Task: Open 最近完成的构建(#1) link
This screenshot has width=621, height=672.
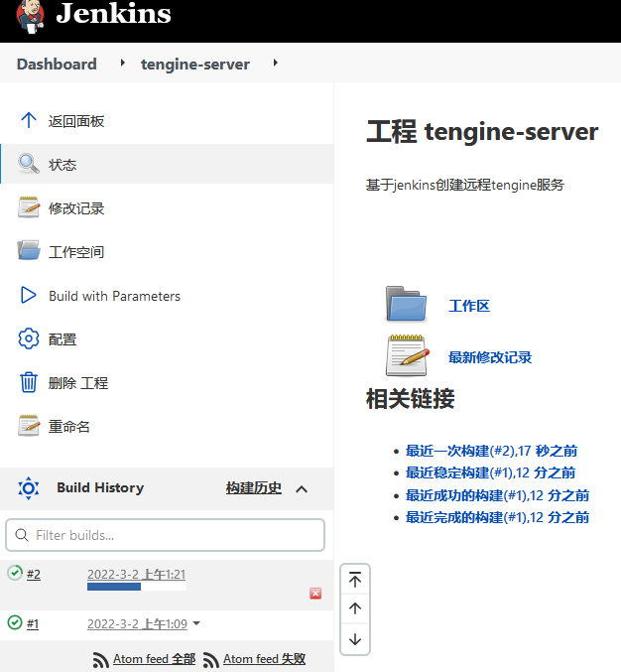Action: point(497,517)
